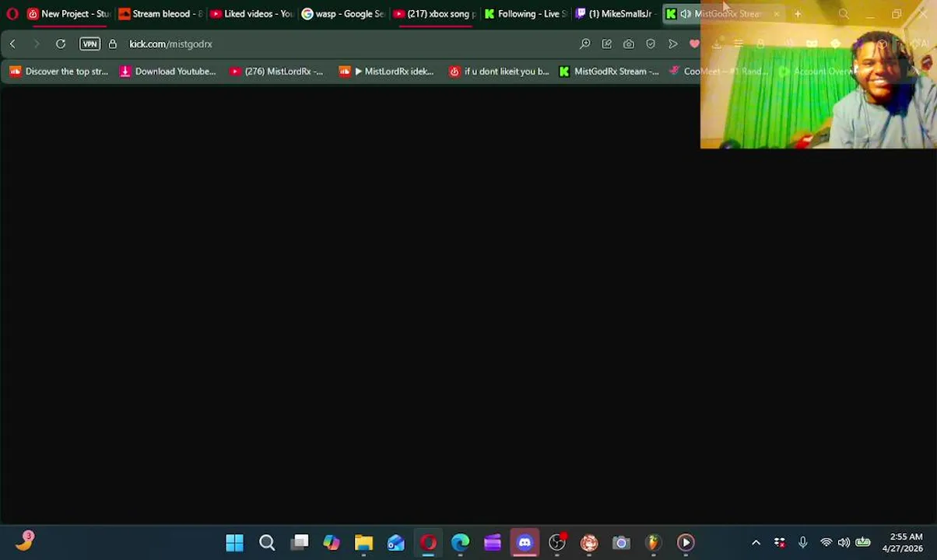Open the ad blocker shield icon
Image resolution: width=937 pixels, height=560 pixels.
pos(651,44)
